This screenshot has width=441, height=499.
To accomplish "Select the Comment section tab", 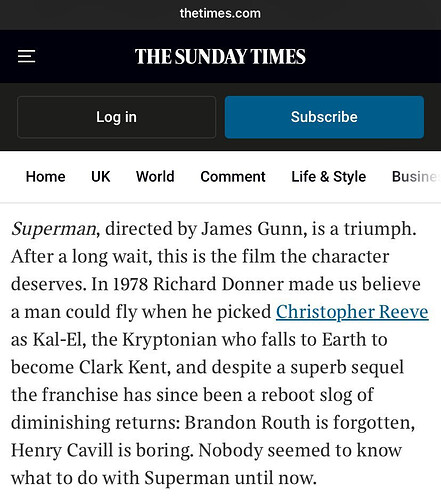I will [233, 177].
